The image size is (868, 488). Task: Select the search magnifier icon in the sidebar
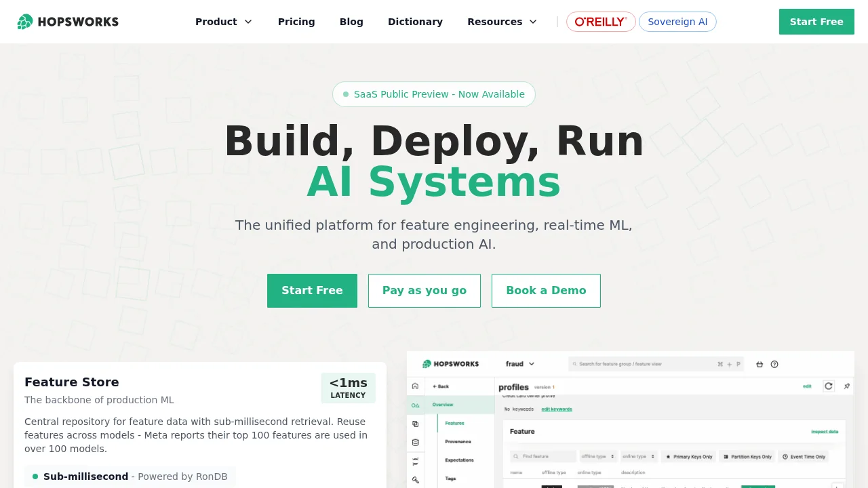click(414, 479)
